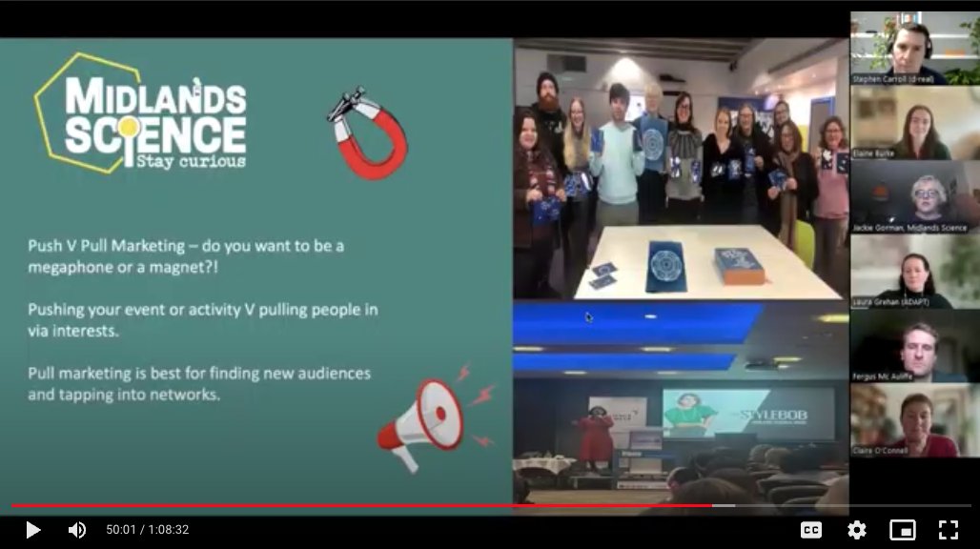Mute the video volume
980x549 pixels.
tap(77, 530)
